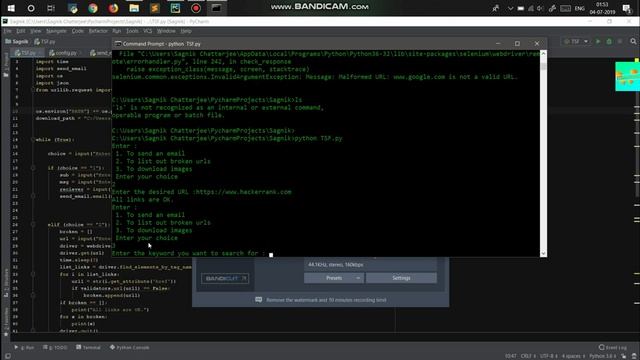Image resolution: width=640 pixels, height=360 pixels.
Task: Open PyCharm Tools menu
Action: click(132, 31)
